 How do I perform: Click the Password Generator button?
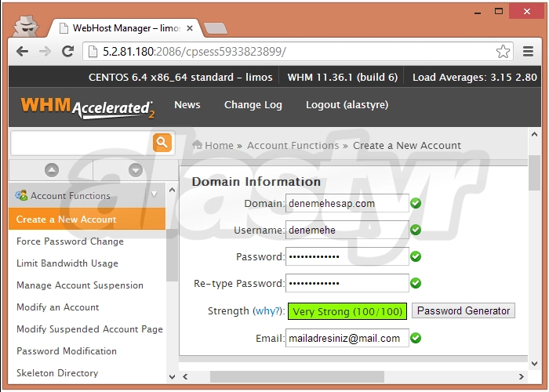tap(464, 310)
